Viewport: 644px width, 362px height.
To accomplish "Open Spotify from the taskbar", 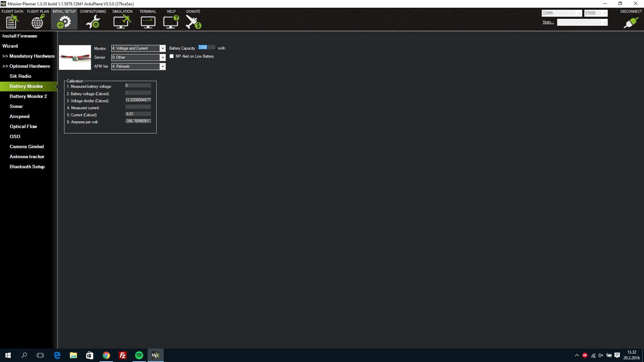I will pyautogui.click(x=139, y=355).
